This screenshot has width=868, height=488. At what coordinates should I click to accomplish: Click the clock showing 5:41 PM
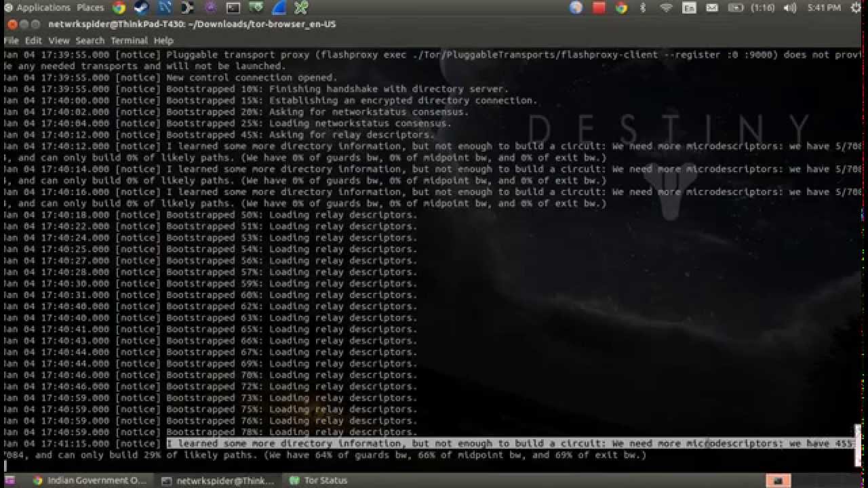tap(824, 8)
